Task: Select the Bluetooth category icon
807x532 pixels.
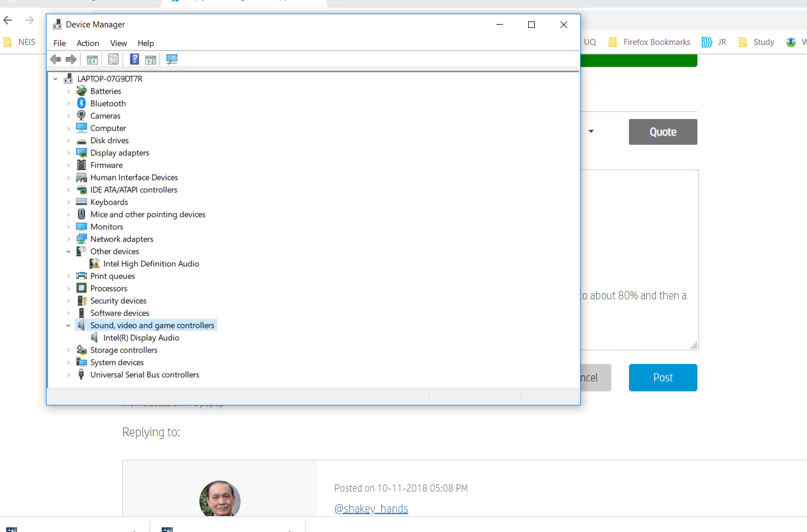Action: (x=82, y=103)
